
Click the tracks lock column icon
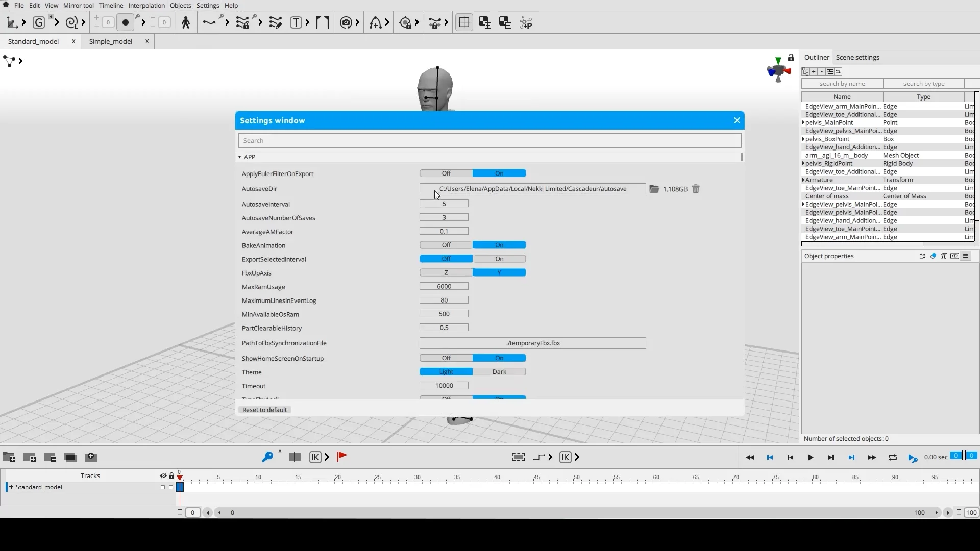click(171, 475)
